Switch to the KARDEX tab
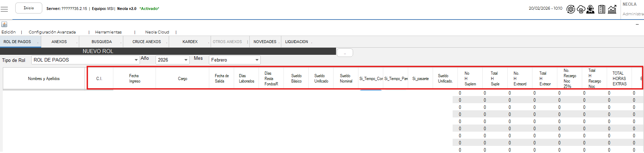Screen dimensions: 644x153 (x=190, y=42)
